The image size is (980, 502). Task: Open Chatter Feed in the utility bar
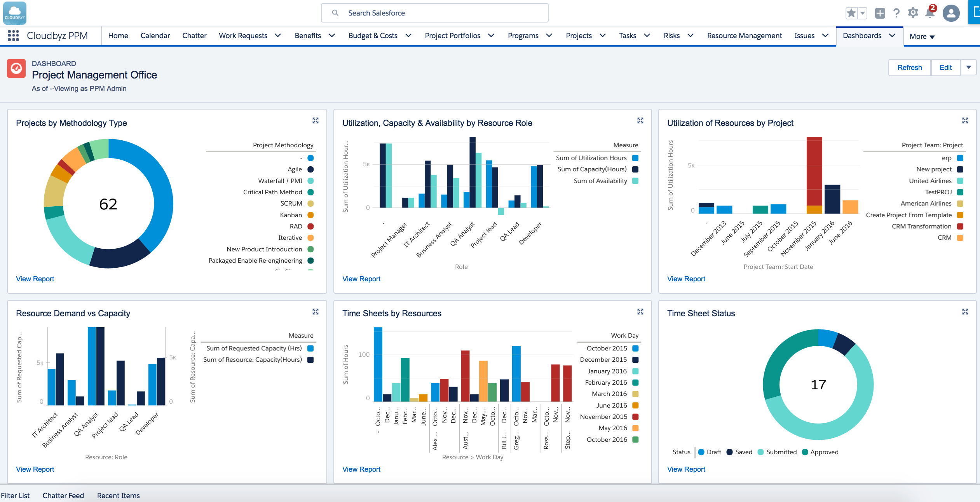63,495
